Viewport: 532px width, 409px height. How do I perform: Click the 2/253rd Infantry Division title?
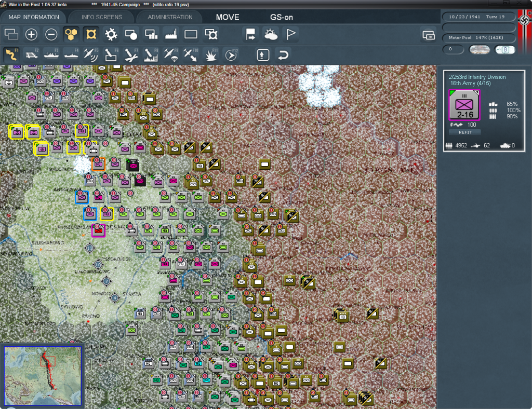click(x=477, y=77)
